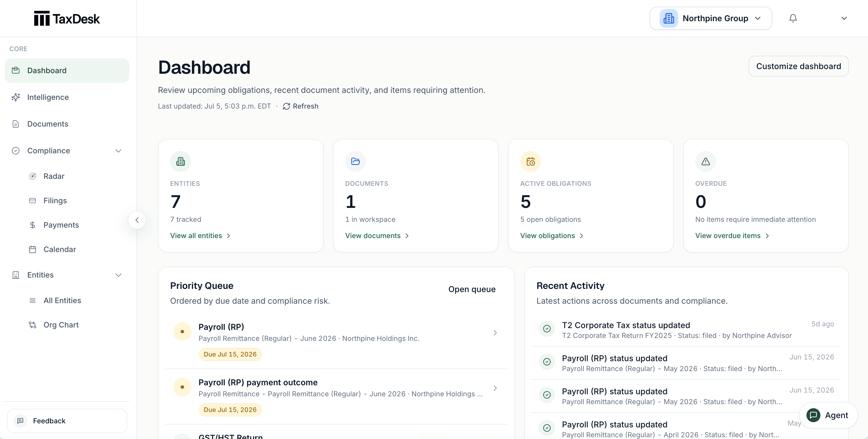This screenshot has height=439, width=868.
Task: Click the Active Obligations calendar-clock icon
Action: pyautogui.click(x=531, y=161)
